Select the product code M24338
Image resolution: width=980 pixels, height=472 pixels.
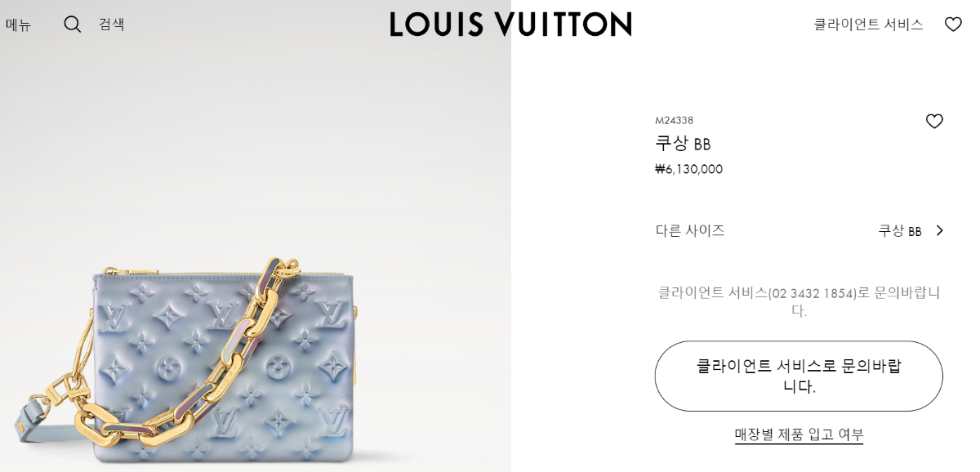point(674,120)
